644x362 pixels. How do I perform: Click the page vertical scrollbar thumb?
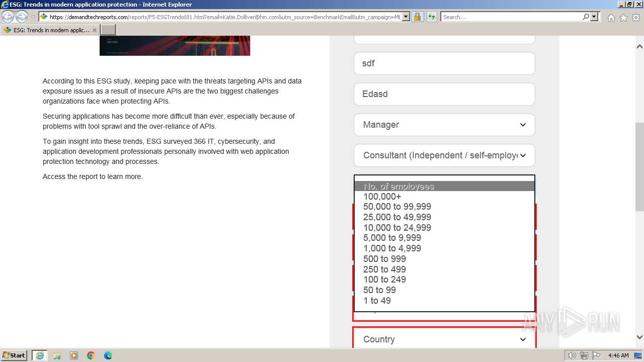click(639, 167)
